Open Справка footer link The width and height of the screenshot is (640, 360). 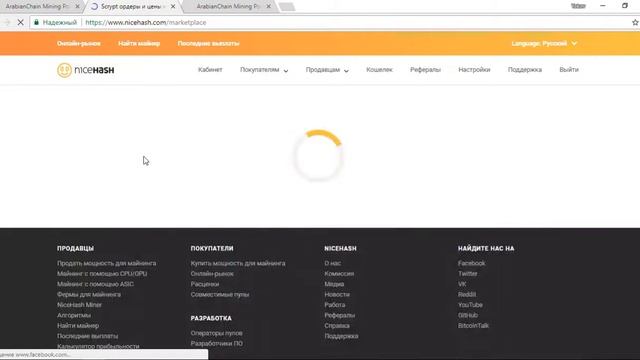click(x=337, y=326)
